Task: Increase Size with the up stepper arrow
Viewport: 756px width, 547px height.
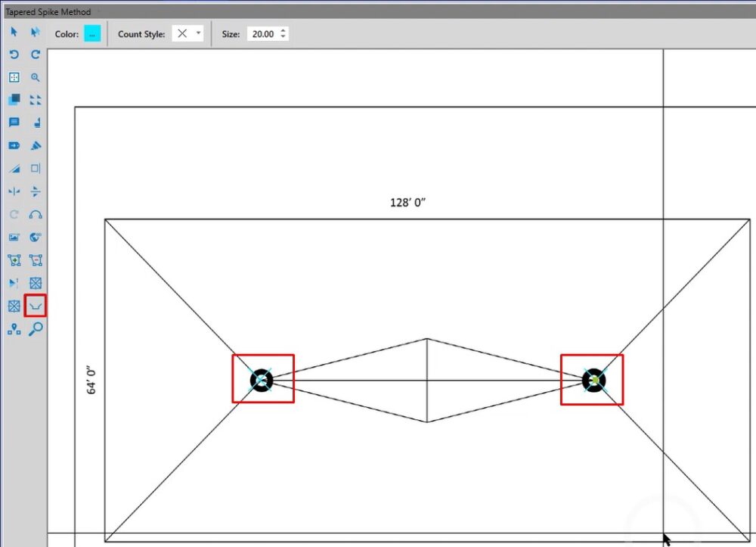Action: [283, 30]
